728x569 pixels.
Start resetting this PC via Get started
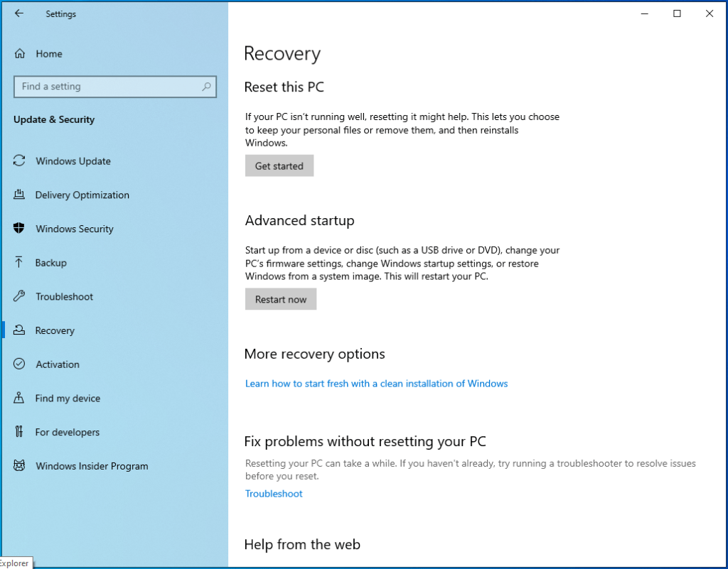[x=279, y=166]
